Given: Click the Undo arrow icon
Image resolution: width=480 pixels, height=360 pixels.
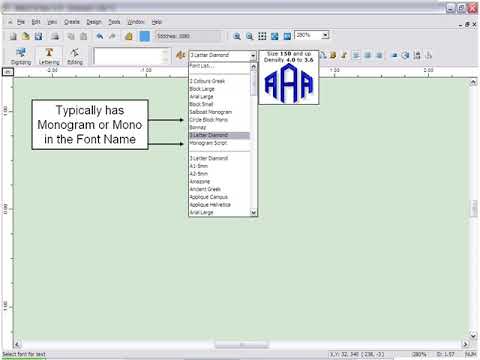Looking at the screenshot, I should (x=100, y=36).
